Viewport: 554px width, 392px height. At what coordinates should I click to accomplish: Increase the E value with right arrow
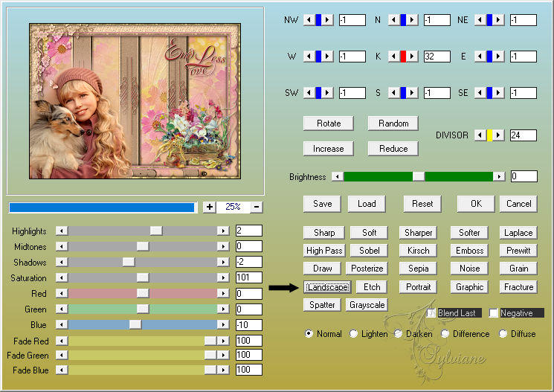(498, 57)
